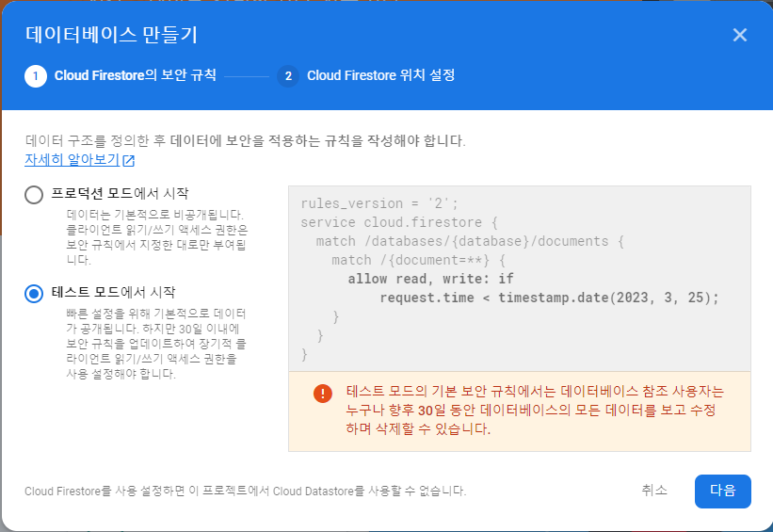
Task: Click the 프로덕션 모드에서 시작 label
Action: [x=120, y=193]
